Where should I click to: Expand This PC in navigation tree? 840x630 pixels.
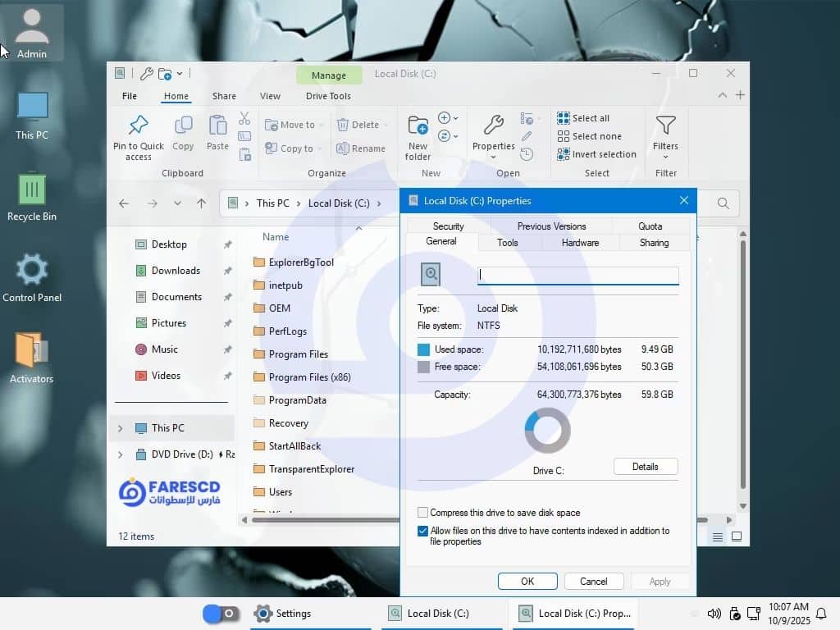coord(121,428)
